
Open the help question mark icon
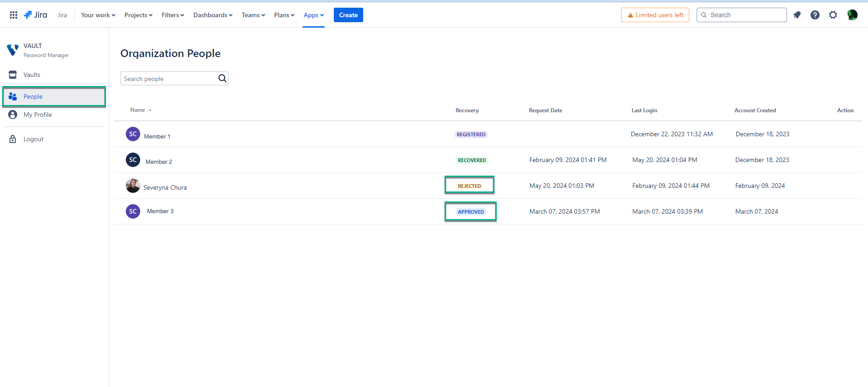815,15
